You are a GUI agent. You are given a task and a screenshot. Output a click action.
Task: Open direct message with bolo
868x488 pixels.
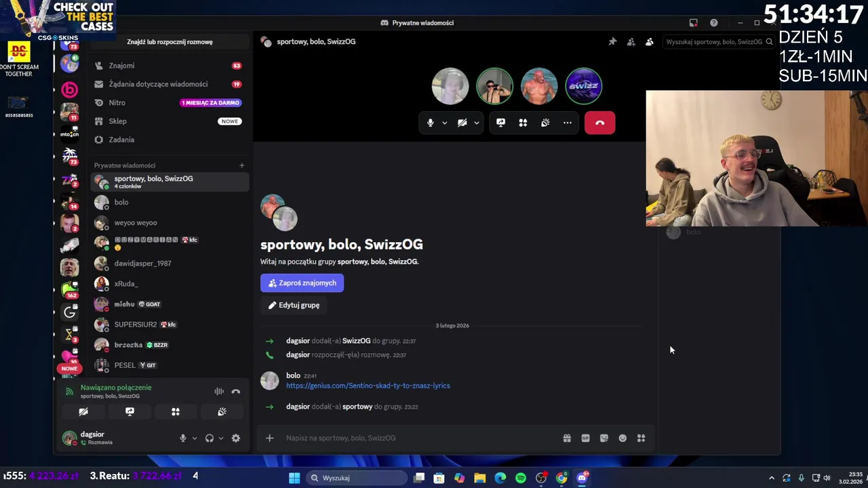(x=170, y=202)
